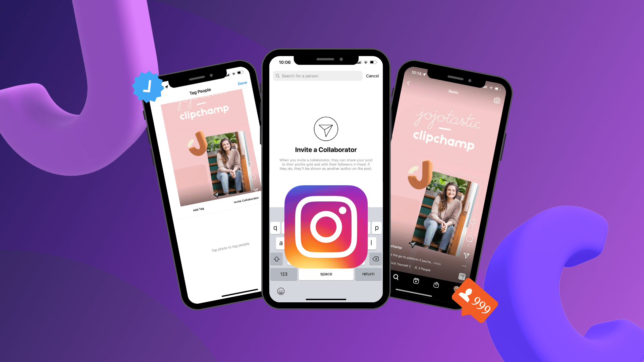Tap the Cancel button on collaborator search
Viewport: 644px width, 362px height.
[x=372, y=75]
